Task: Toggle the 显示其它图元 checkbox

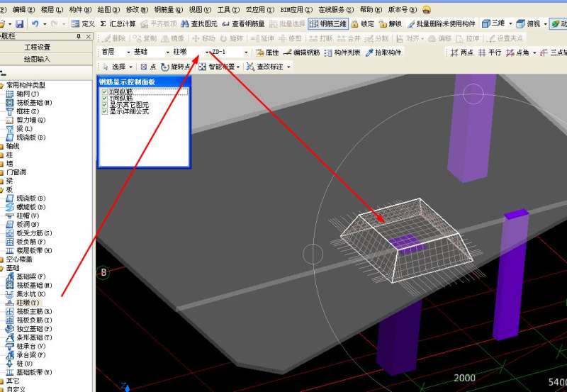Action: point(105,105)
